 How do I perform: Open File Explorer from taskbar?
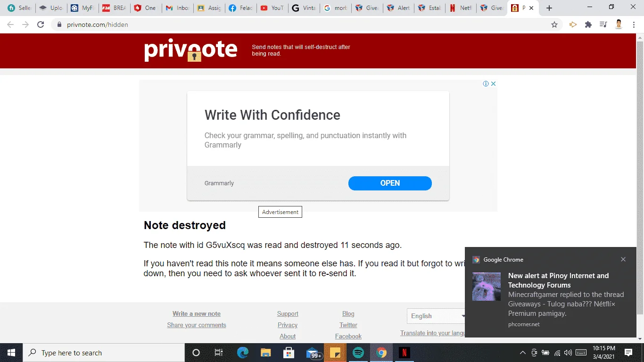point(266,353)
